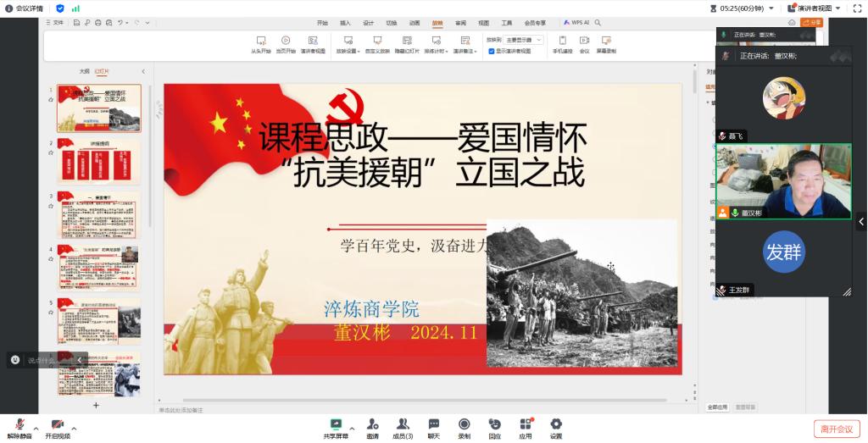
Task: Click 隐藏幻灯片 hide slide
Action: coord(407,44)
